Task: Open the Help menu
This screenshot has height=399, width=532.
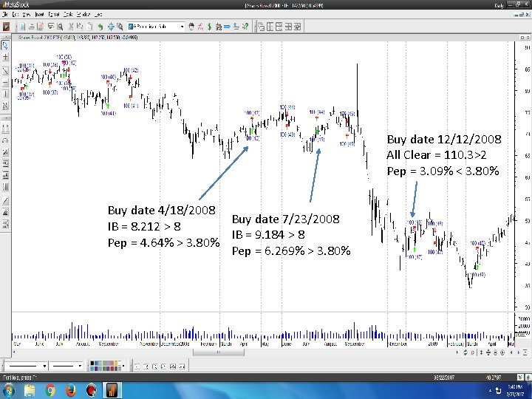Action: pos(98,15)
